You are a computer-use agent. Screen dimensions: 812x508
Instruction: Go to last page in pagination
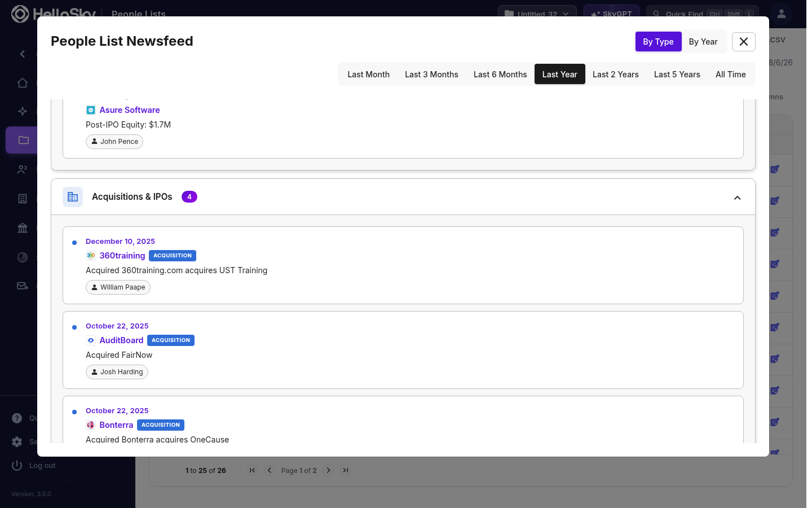point(346,470)
